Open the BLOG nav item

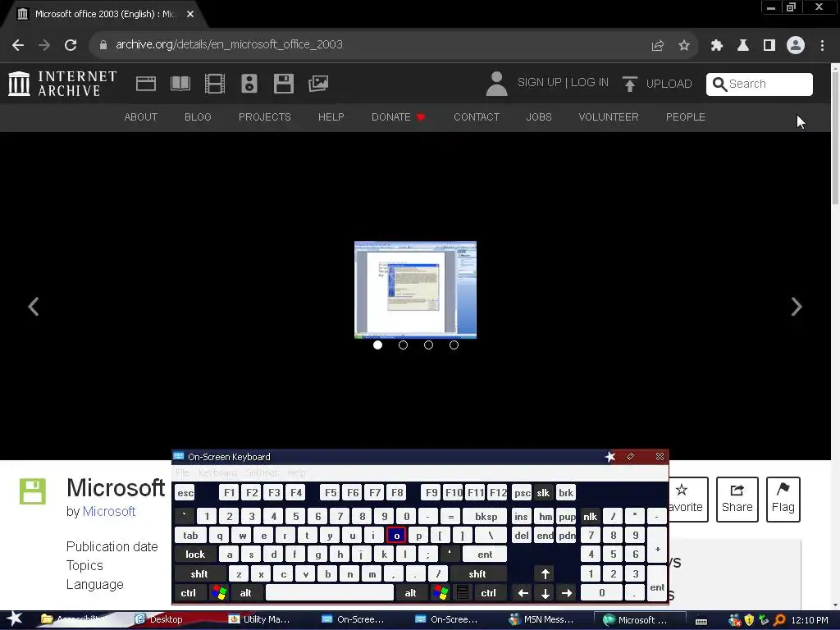coord(198,116)
